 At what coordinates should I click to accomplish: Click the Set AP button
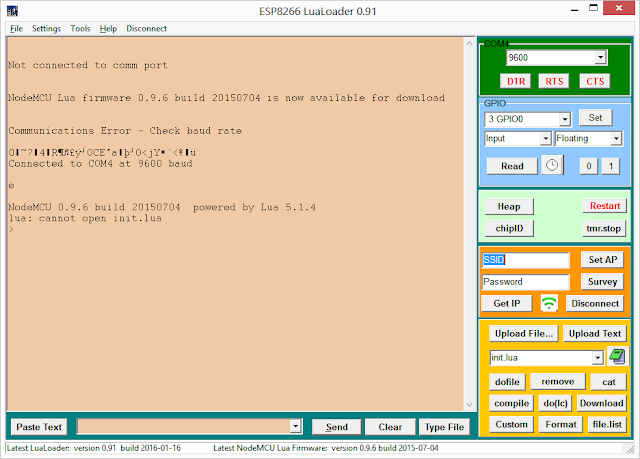click(x=602, y=259)
